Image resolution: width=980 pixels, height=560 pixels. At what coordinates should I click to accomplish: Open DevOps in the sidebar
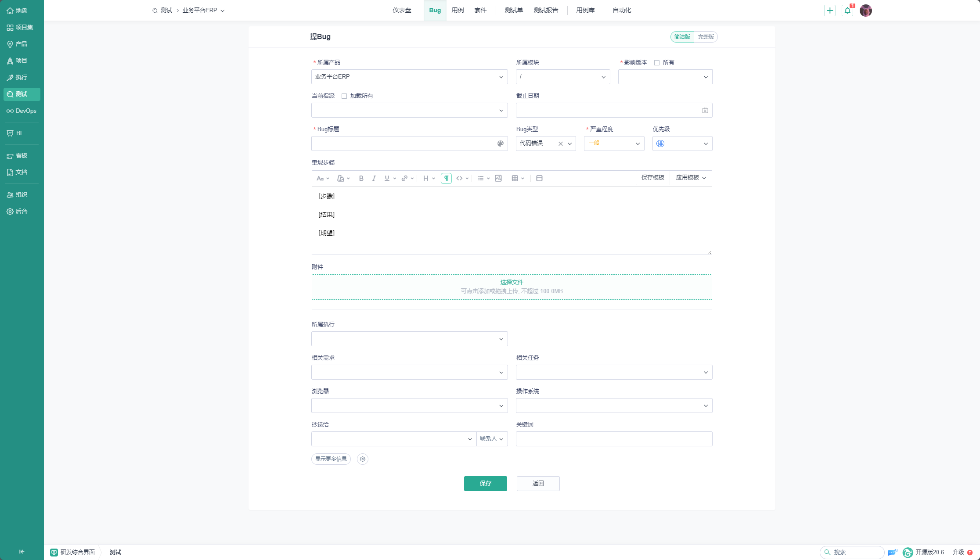tap(22, 111)
